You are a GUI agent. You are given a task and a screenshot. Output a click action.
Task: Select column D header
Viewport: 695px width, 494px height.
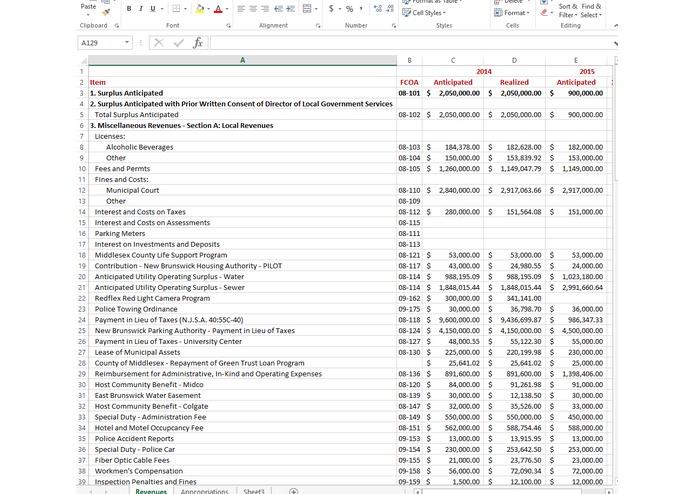click(515, 60)
